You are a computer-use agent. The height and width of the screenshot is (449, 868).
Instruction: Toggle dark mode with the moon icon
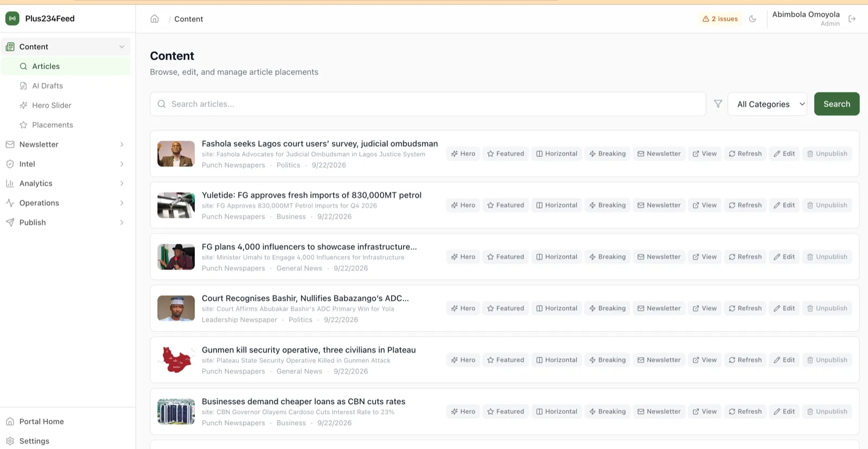point(752,19)
